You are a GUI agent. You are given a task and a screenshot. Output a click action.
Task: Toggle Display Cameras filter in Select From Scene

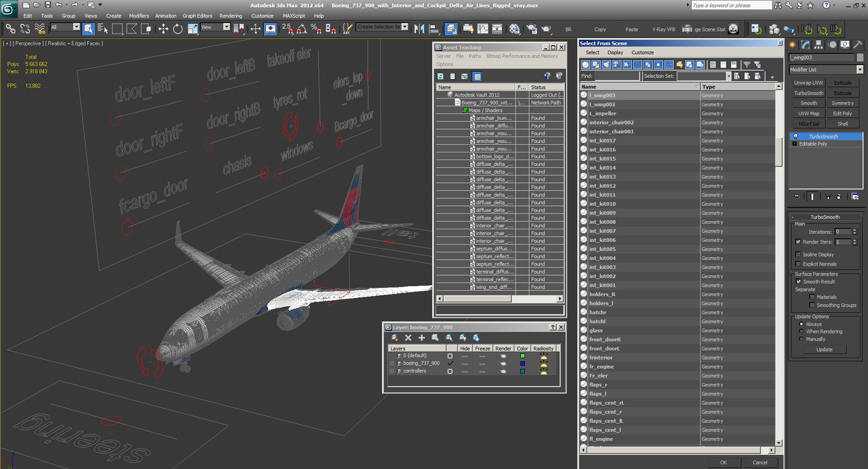pyautogui.click(x=617, y=64)
